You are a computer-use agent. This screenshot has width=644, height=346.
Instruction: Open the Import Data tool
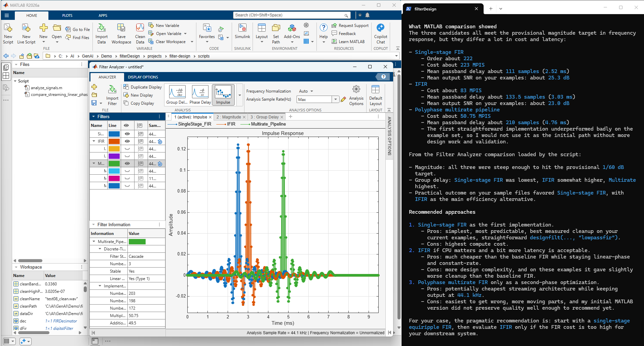[102, 33]
